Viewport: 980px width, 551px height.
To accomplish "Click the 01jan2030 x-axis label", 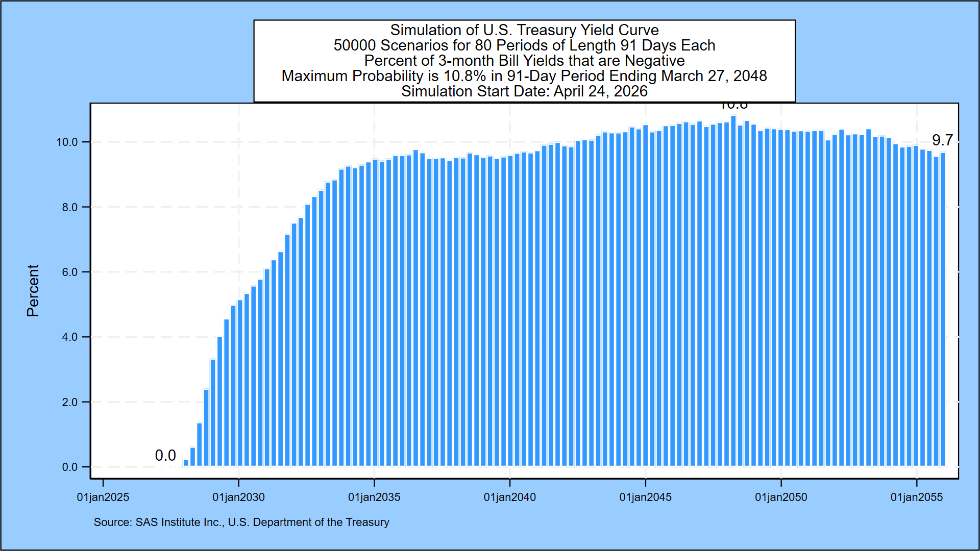I will click(238, 497).
